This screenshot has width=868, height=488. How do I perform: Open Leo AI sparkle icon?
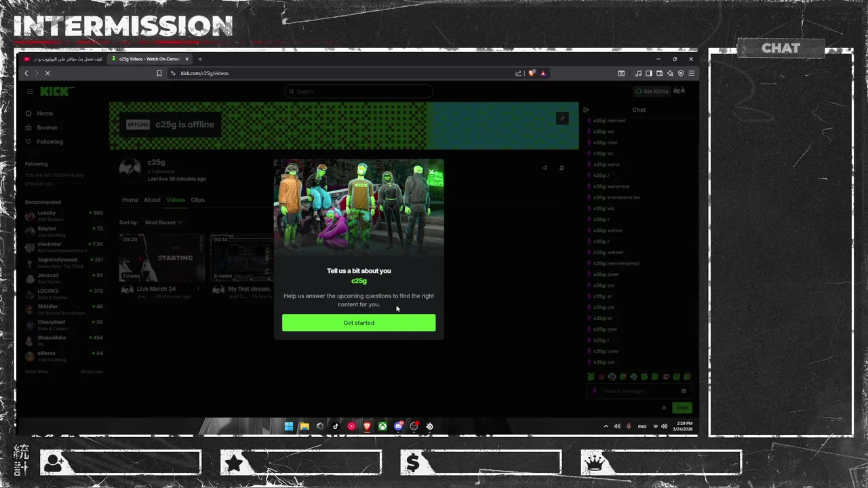[670, 73]
